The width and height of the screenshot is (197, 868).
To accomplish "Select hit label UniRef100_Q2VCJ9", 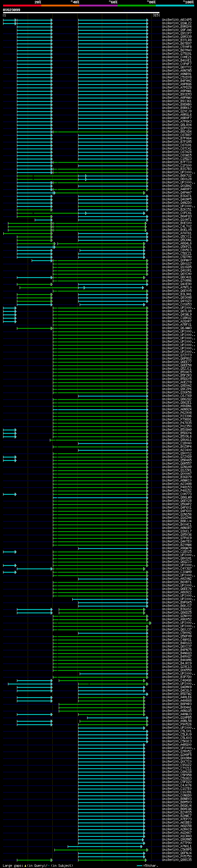I will [x=177, y=111].
